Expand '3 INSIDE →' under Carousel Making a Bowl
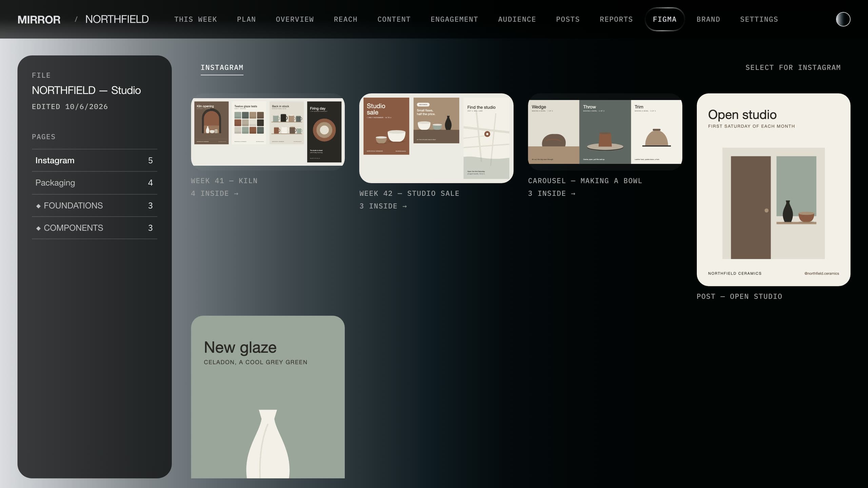This screenshot has height=488, width=868. coord(552,194)
